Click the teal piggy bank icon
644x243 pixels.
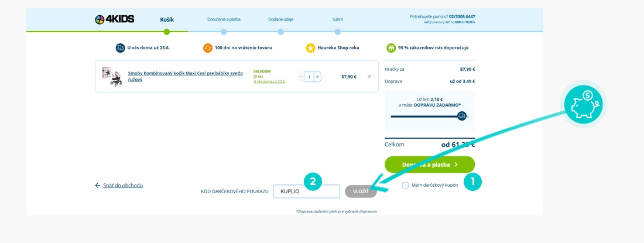583,104
